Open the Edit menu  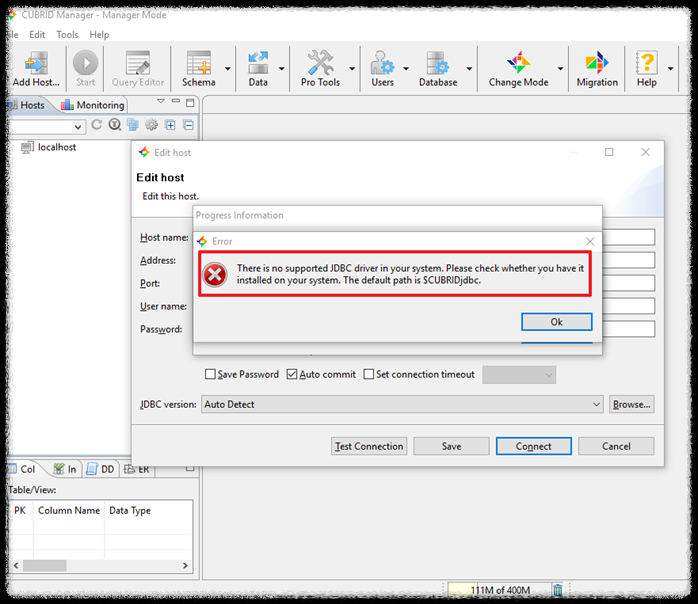point(37,35)
